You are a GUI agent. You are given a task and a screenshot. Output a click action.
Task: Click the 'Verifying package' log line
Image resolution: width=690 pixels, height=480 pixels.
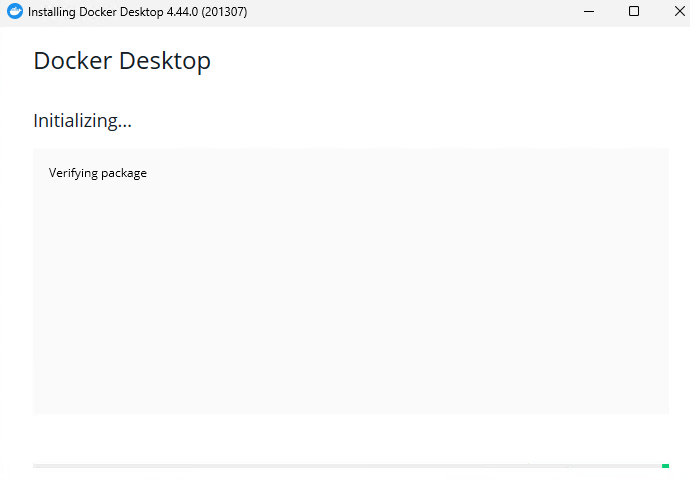pyautogui.click(x=98, y=173)
